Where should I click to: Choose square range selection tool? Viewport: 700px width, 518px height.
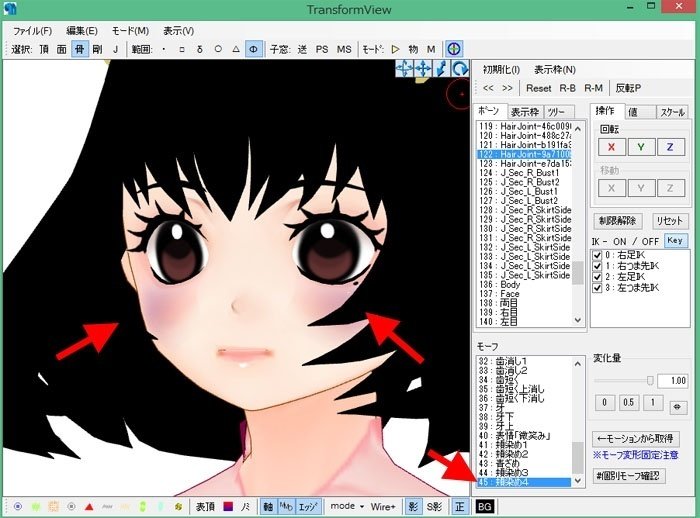(x=182, y=49)
